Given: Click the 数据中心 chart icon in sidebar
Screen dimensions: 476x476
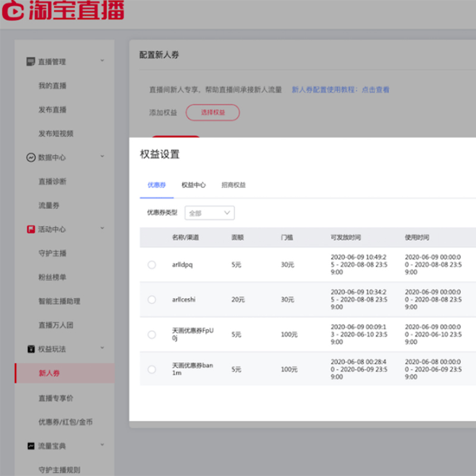Looking at the screenshot, I should click(x=31, y=158).
